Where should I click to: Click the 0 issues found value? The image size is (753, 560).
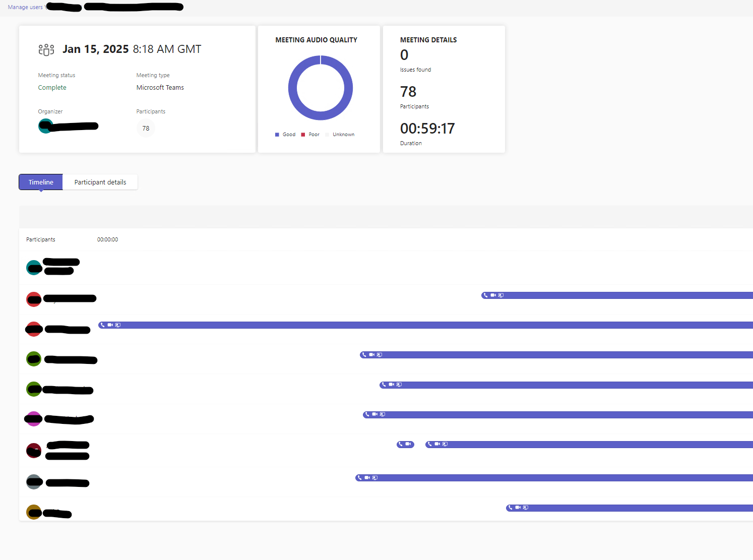pyautogui.click(x=404, y=55)
